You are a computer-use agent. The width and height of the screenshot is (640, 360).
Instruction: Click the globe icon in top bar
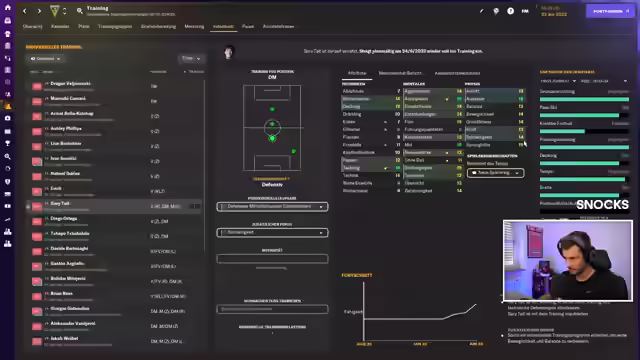click(x=496, y=11)
